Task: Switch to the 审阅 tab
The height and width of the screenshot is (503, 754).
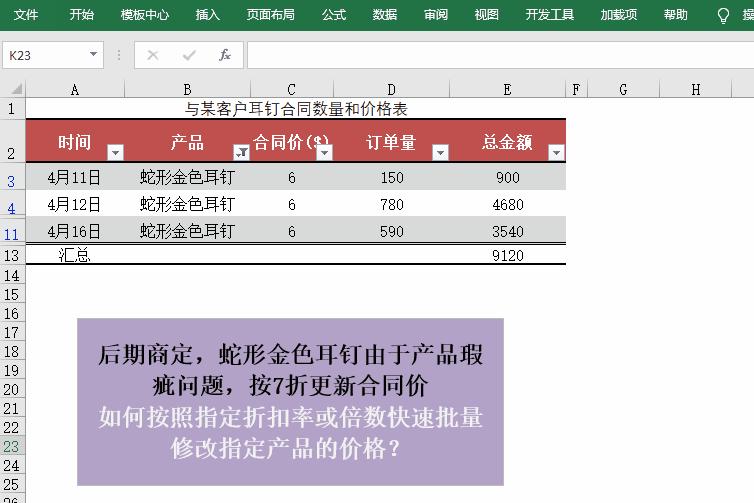Action: click(x=436, y=15)
